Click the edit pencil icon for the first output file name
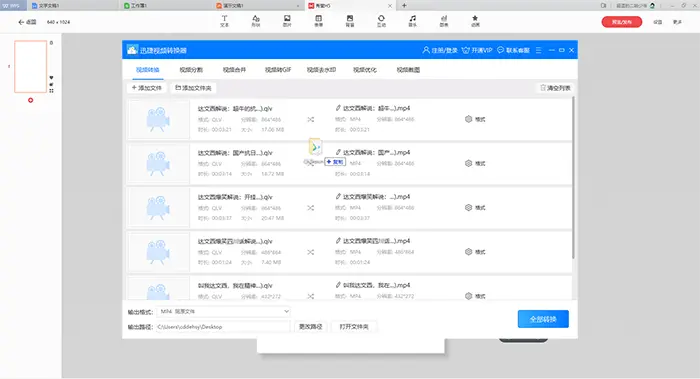The width and height of the screenshot is (700, 379). click(x=338, y=108)
